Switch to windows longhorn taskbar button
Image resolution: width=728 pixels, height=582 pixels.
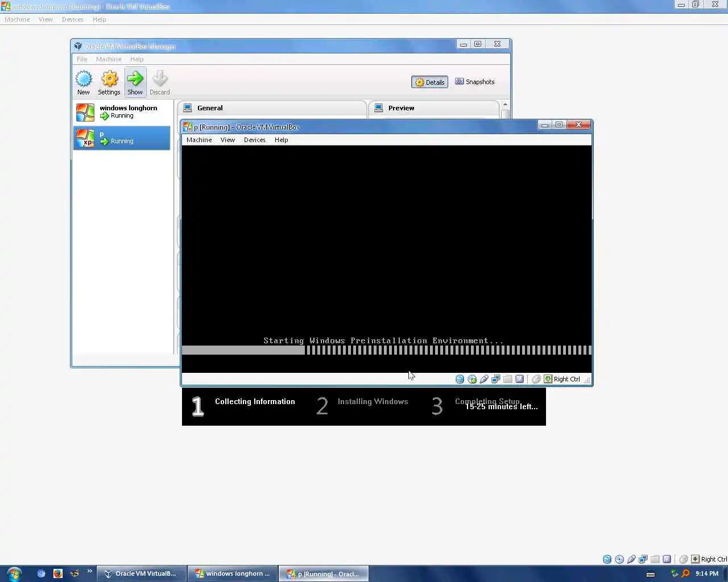point(233,573)
